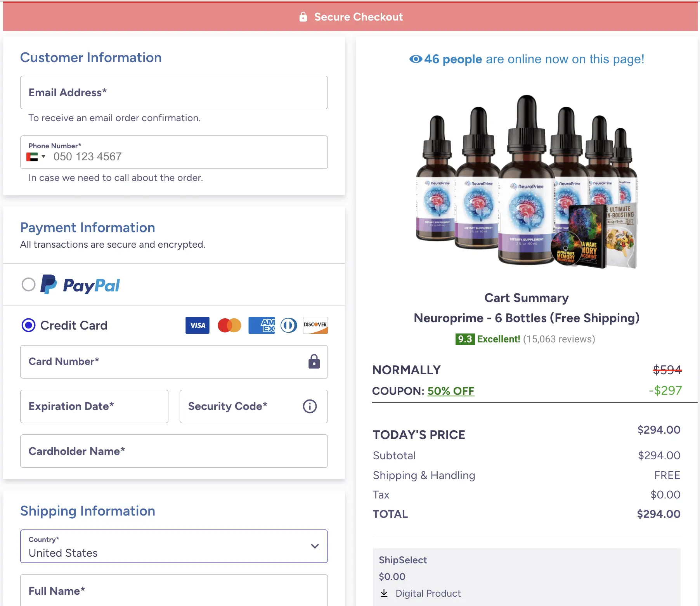Click the lock icon in Secure Checkout banner
700x606 pixels.
(303, 17)
